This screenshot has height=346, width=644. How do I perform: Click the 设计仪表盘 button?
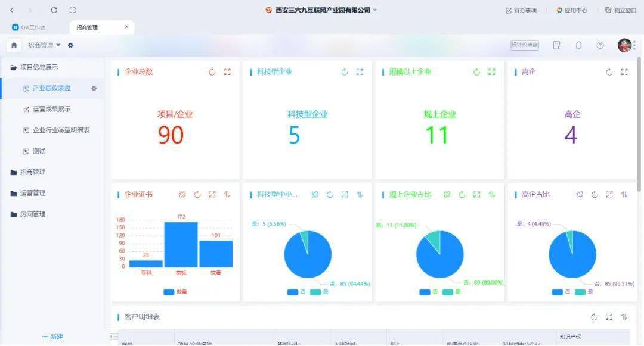[525, 45]
